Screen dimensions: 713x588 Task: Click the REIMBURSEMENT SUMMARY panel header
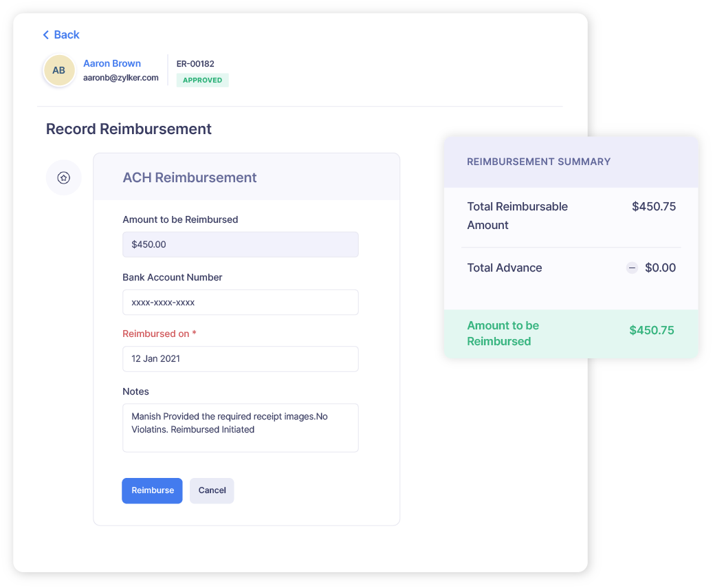[x=538, y=161]
